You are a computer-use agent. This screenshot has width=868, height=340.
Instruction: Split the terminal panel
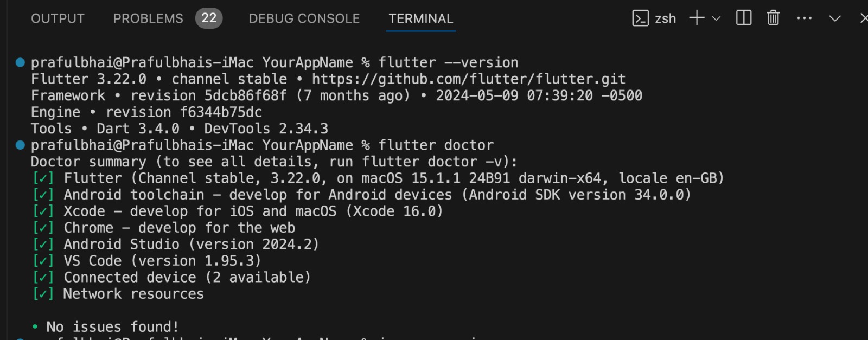click(744, 18)
